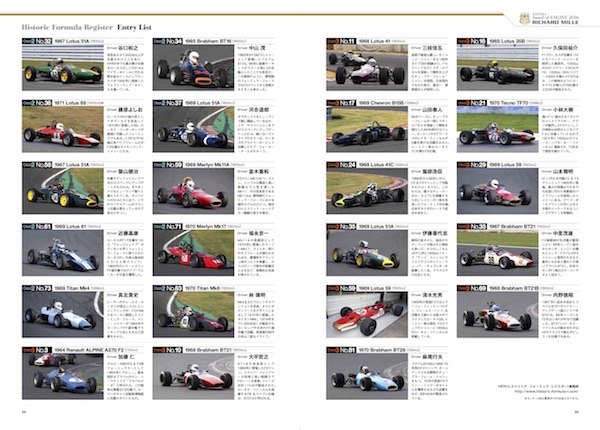Click the 1970 Titan Mk6 photo
The image size is (600, 430).
coord(193,314)
